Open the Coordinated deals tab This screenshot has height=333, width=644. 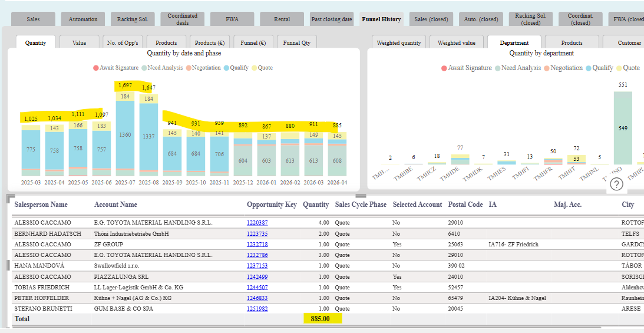tap(182, 19)
